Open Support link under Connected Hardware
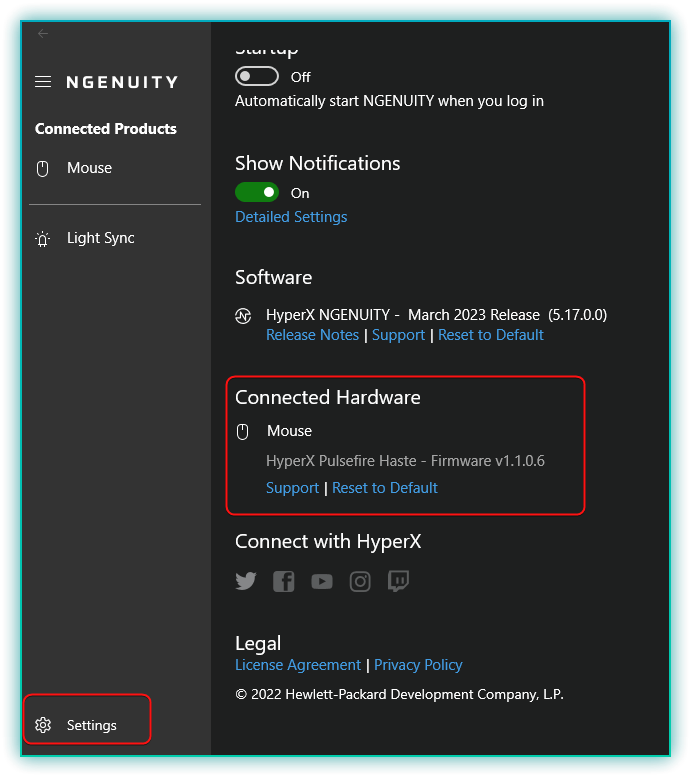 point(292,488)
